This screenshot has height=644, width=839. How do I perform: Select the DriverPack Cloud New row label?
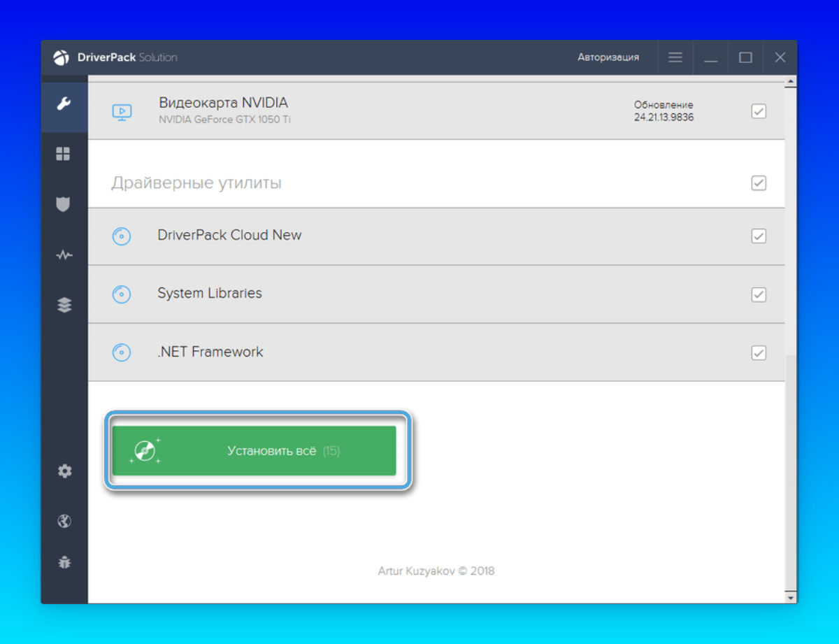click(x=229, y=236)
